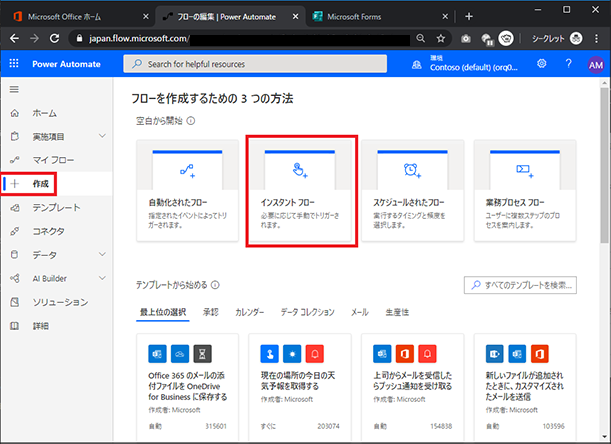Select the 生産性 template tab
Image resolution: width=611 pixels, height=444 pixels.
[x=397, y=312]
